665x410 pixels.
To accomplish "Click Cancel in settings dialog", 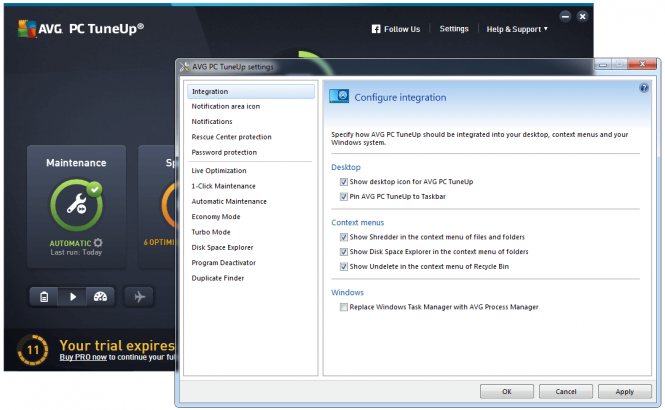I will tap(566, 391).
